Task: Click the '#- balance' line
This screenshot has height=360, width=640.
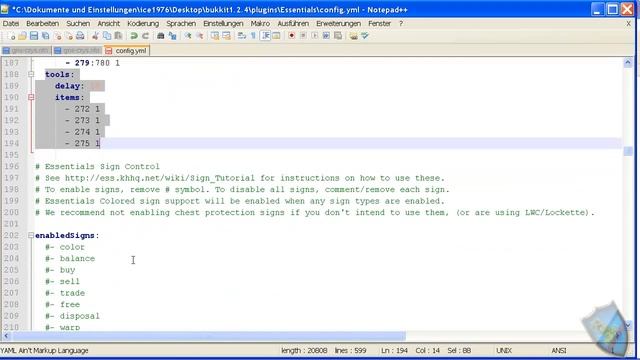Action: tap(70, 258)
